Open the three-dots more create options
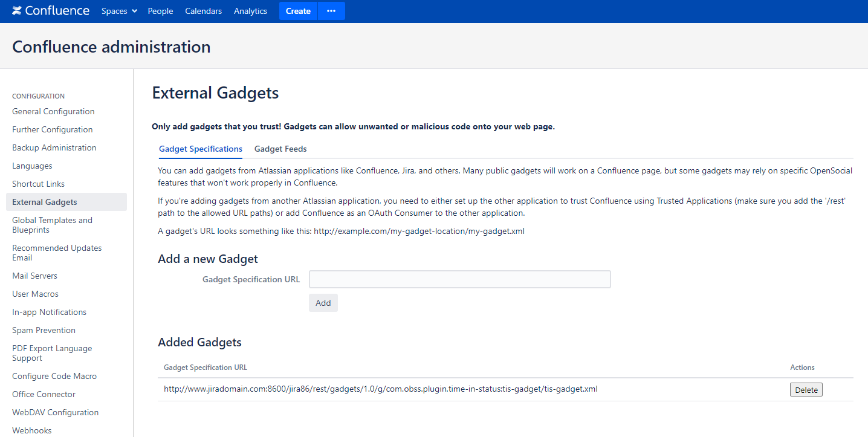868x437 pixels. point(331,11)
